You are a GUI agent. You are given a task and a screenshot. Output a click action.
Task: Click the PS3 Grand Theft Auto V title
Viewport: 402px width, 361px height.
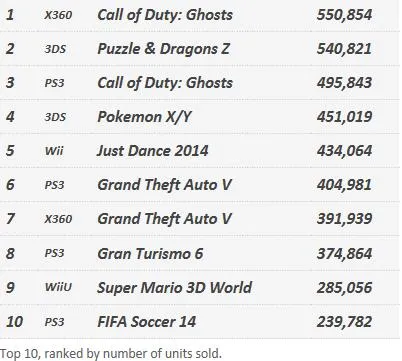(164, 185)
